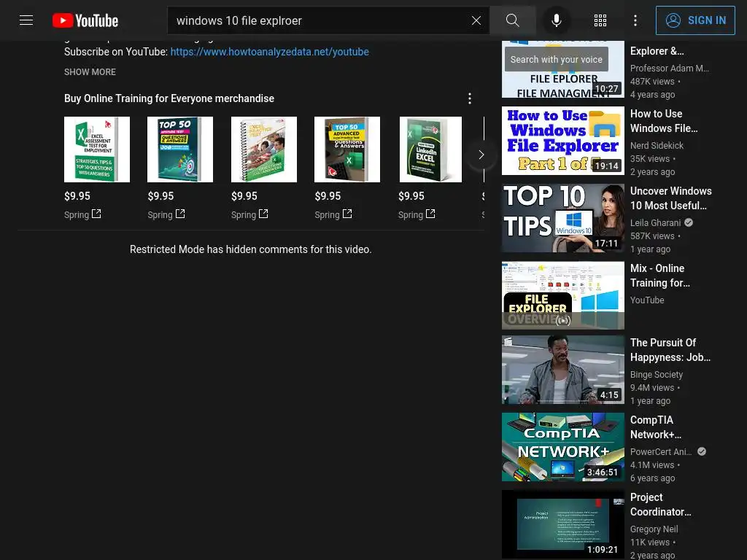Click the magnifier search button
The width and height of the screenshot is (747, 560).
(x=513, y=20)
